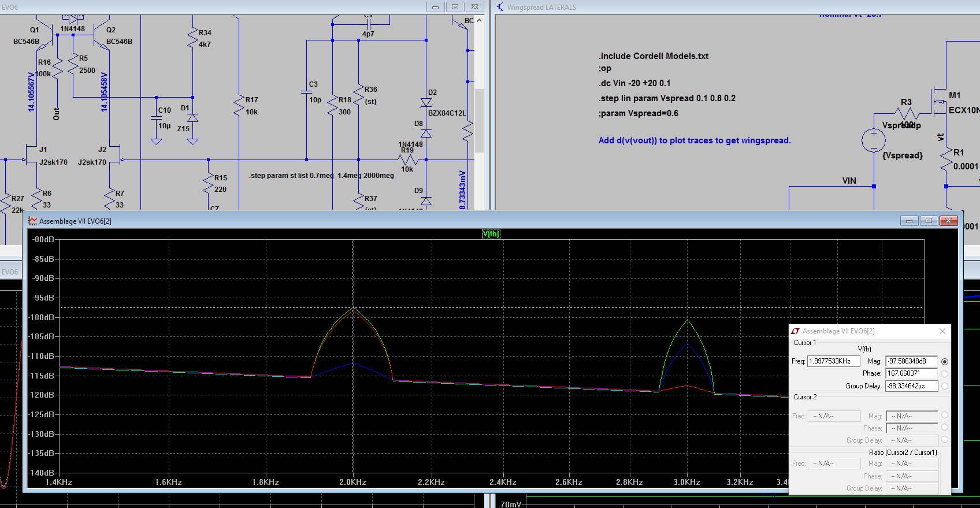Click '.step lin param Vspread 0.1 0.8 0.2'
This screenshot has height=508, width=980.
[667, 98]
